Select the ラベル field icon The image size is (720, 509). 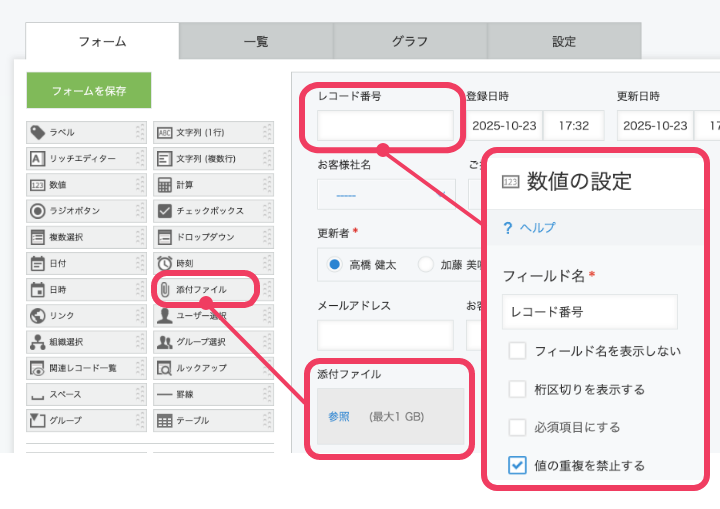tap(37, 132)
